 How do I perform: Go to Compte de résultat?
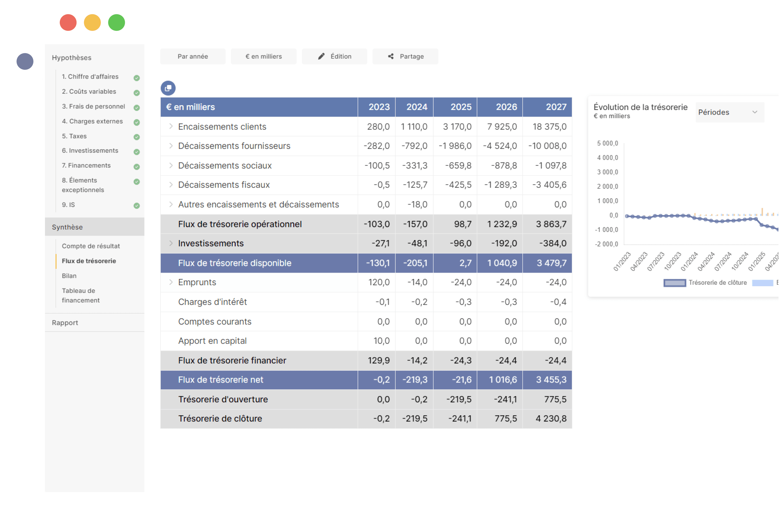point(91,246)
